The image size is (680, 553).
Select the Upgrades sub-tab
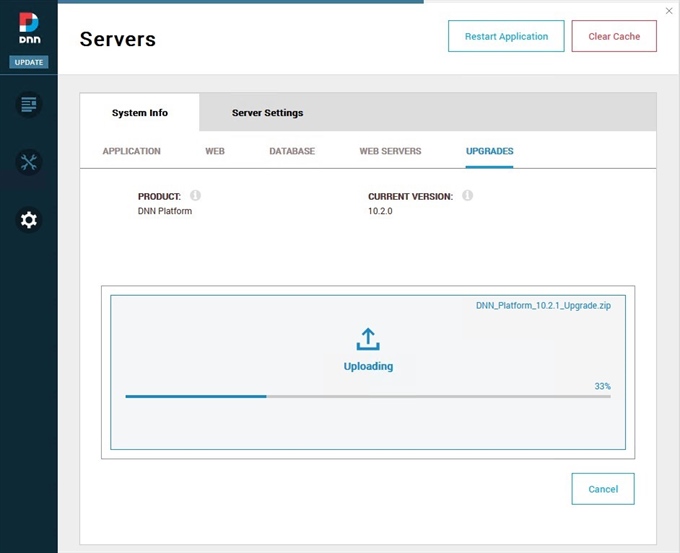tap(489, 151)
